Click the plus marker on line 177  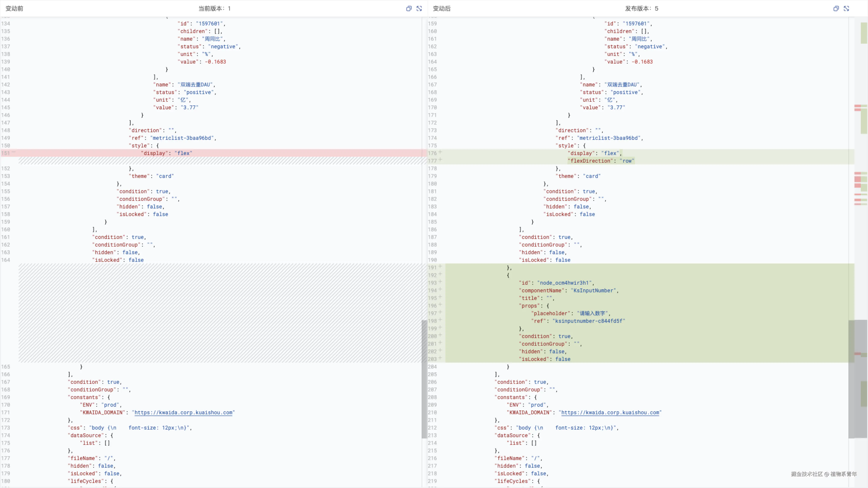coord(440,160)
